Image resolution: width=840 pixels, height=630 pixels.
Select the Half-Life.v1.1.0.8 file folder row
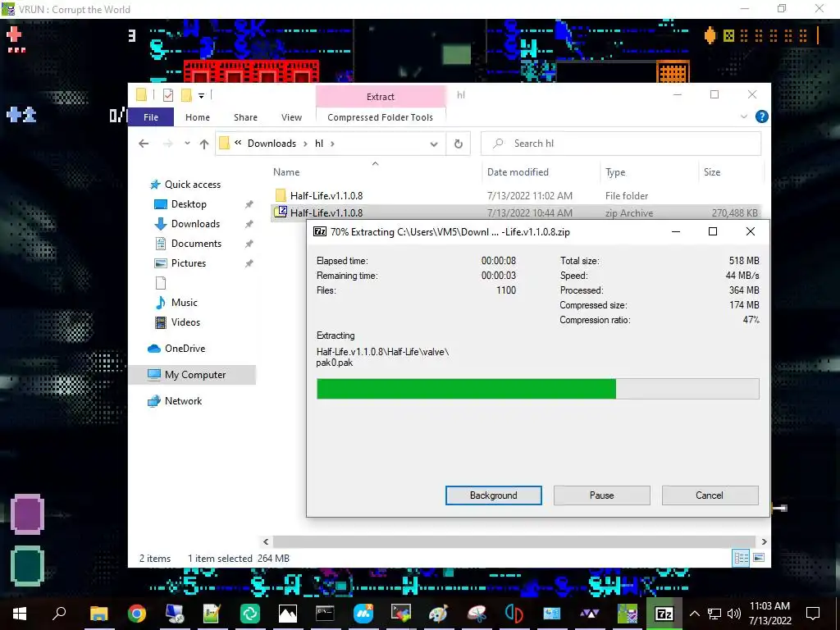pos(517,195)
